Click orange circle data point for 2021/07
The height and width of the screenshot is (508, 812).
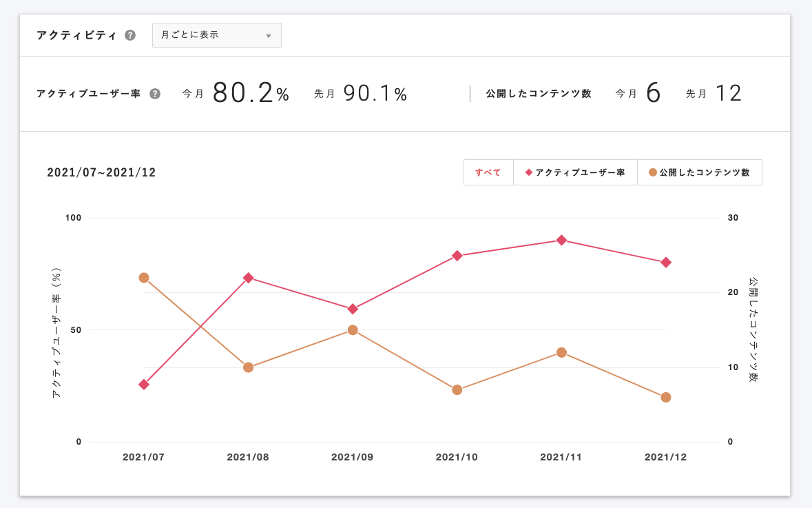pos(144,278)
